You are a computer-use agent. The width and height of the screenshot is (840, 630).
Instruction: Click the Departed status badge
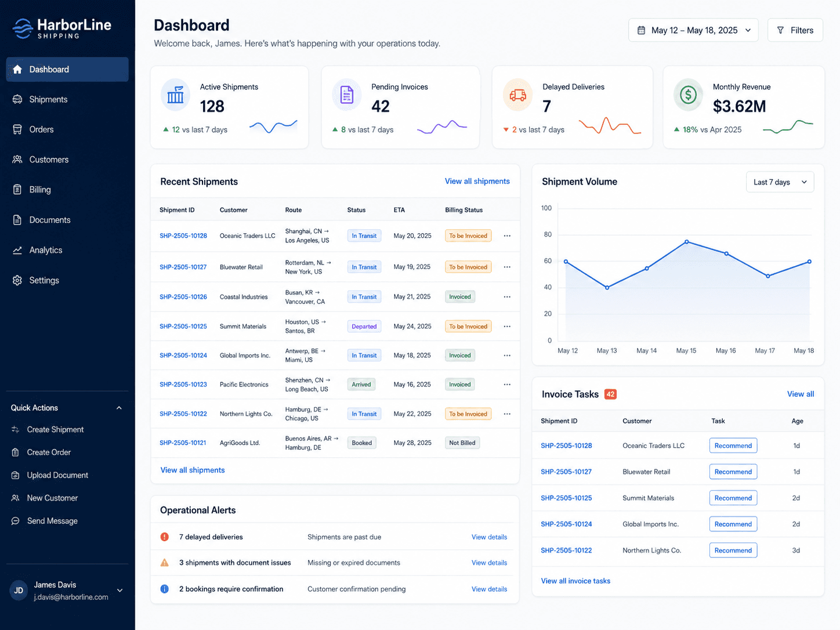(364, 327)
